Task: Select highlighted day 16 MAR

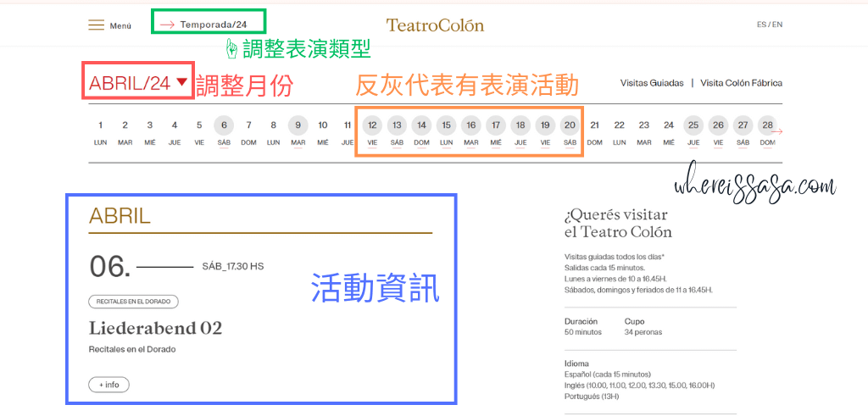Action: [x=471, y=133]
